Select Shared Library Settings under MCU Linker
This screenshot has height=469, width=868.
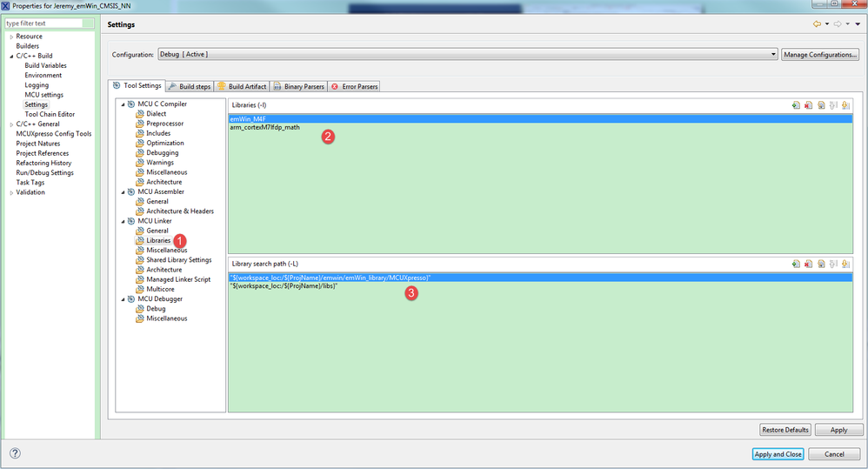coord(179,259)
